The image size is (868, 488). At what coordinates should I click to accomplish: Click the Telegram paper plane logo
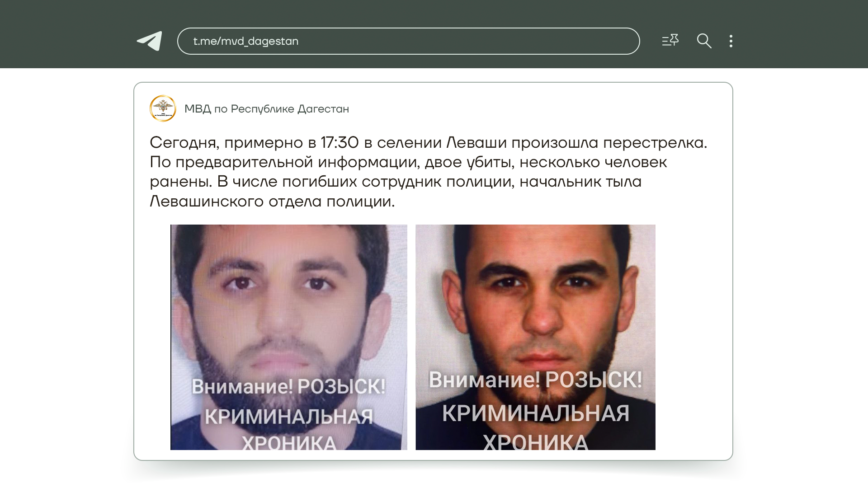[150, 41]
